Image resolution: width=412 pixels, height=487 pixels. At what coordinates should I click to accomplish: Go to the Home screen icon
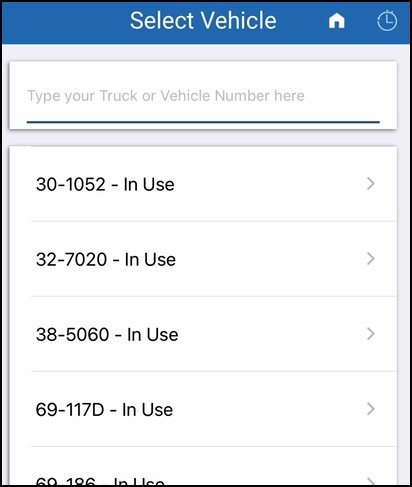point(337,21)
